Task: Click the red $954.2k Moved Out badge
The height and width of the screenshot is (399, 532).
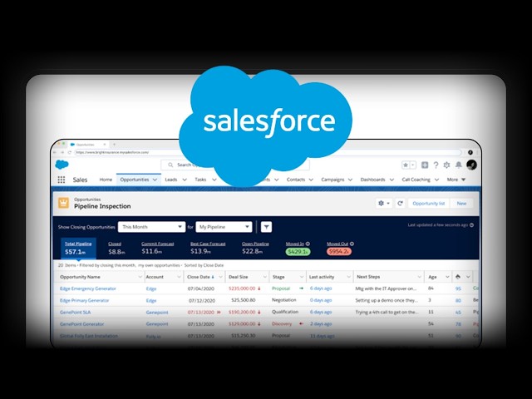Action: pyautogui.click(x=338, y=252)
